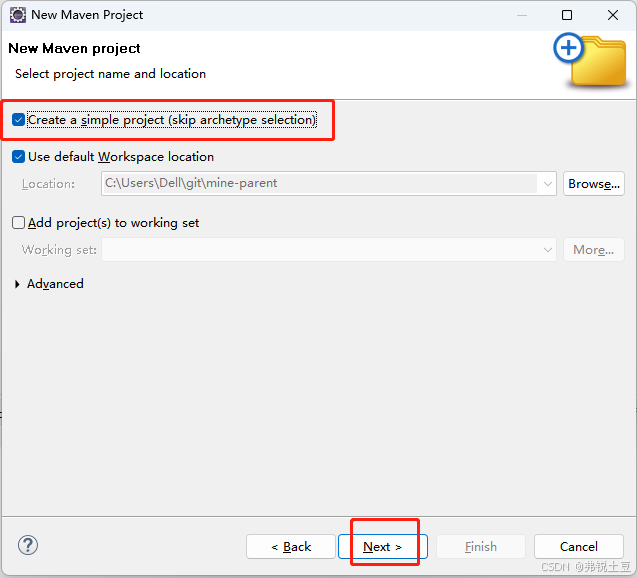Image resolution: width=637 pixels, height=578 pixels.
Task: Click 'Select project name and location' text
Action: point(110,74)
